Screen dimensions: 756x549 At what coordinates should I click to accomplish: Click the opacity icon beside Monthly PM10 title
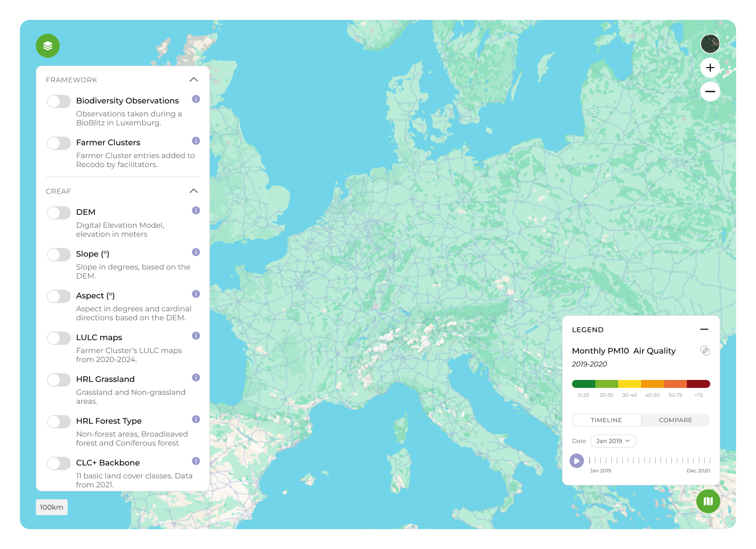[706, 351]
